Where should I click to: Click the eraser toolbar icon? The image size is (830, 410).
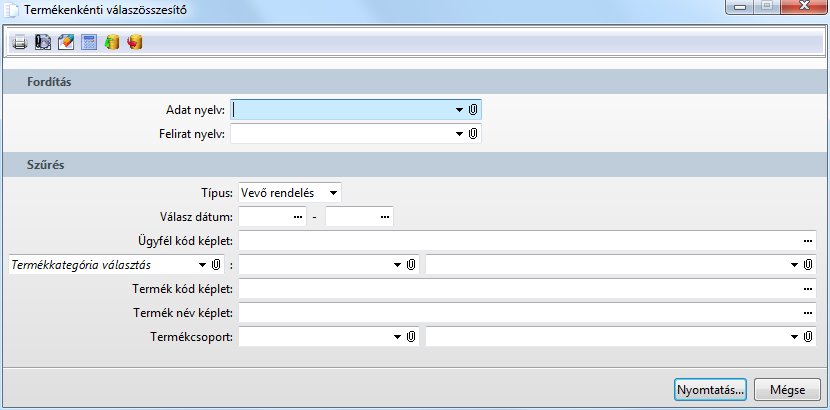pos(66,43)
